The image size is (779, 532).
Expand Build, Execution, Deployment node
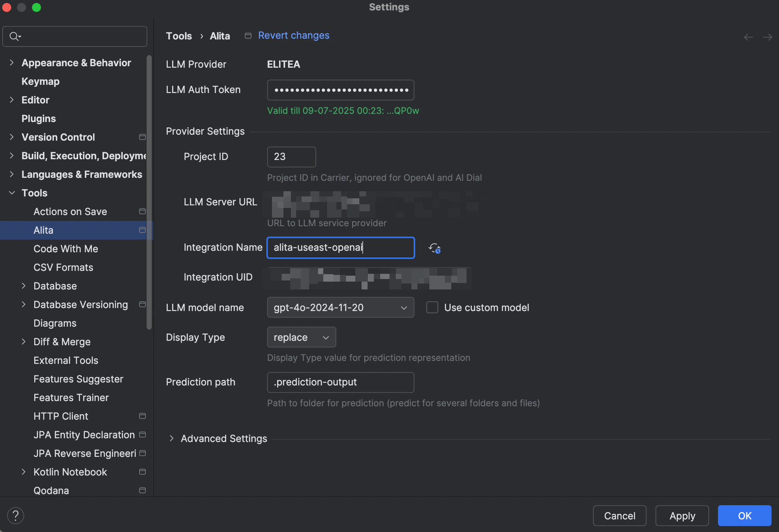[x=12, y=156]
